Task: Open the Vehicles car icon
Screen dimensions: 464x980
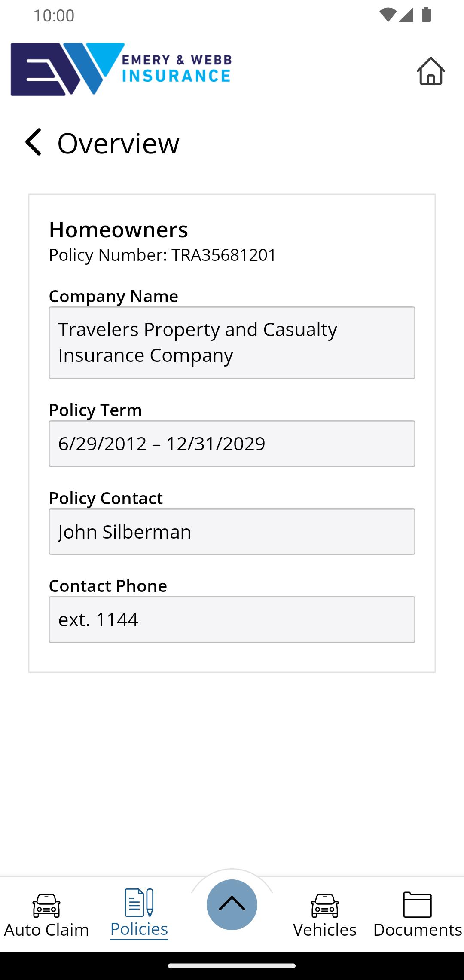Action: (x=325, y=906)
